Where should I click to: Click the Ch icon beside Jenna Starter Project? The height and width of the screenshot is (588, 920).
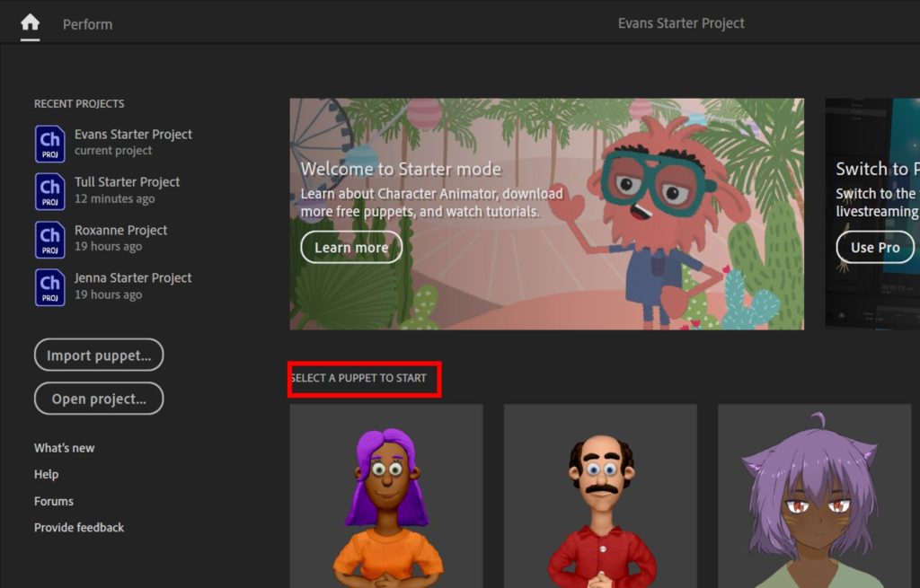[49, 287]
